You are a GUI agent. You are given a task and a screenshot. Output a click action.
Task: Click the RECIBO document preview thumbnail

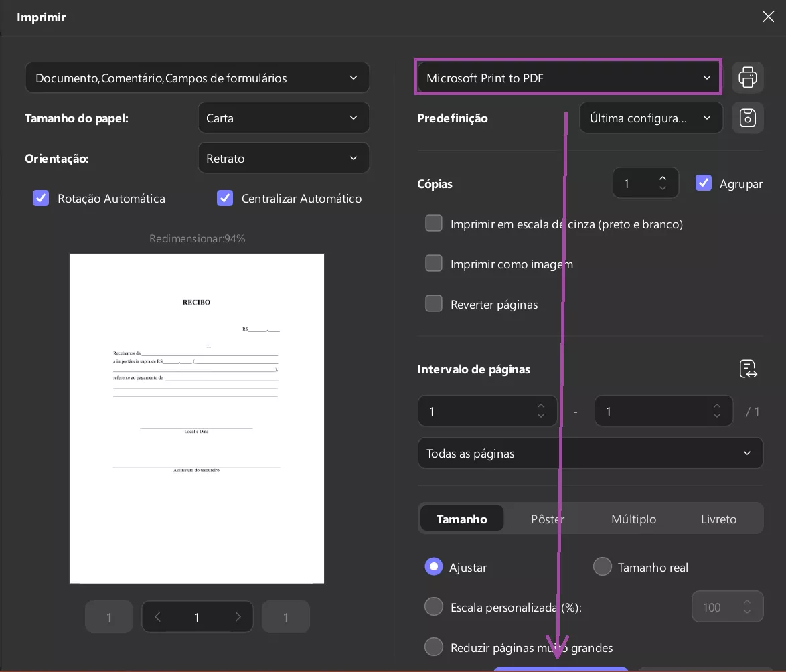tap(197, 418)
